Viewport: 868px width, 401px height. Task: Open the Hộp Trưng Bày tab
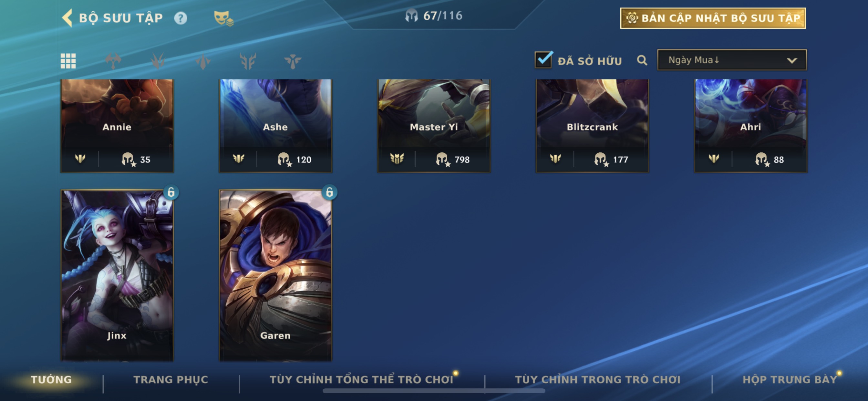[x=790, y=380]
